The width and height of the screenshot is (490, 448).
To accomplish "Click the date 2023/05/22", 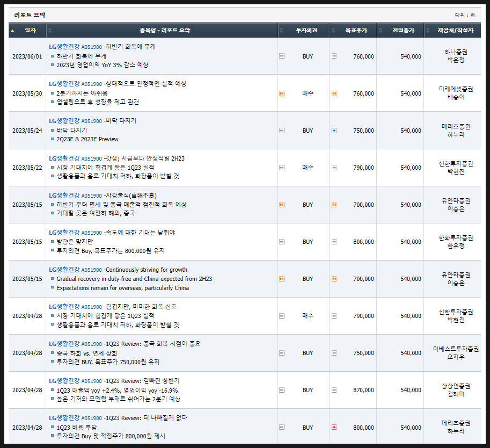I will pyautogui.click(x=27, y=168).
